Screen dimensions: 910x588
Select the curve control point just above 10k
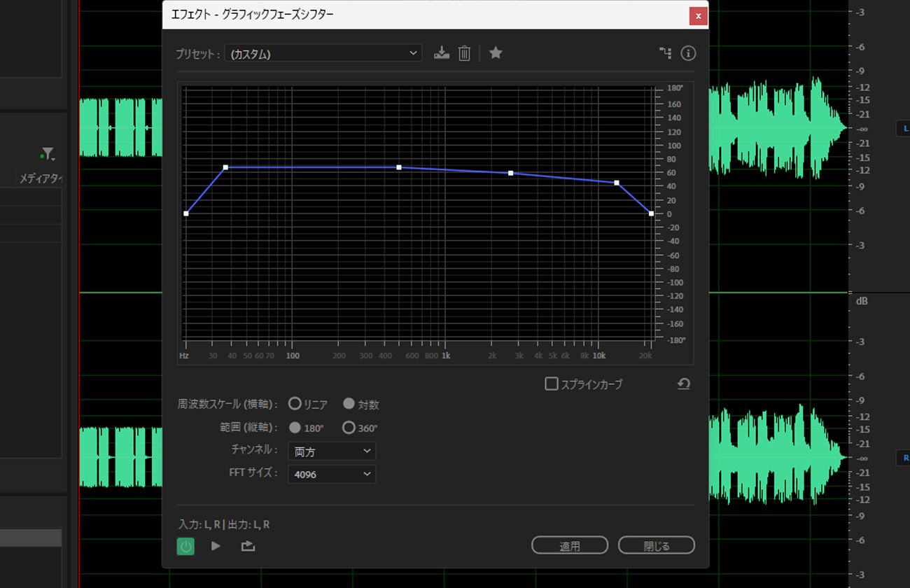pyautogui.click(x=617, y=183)
